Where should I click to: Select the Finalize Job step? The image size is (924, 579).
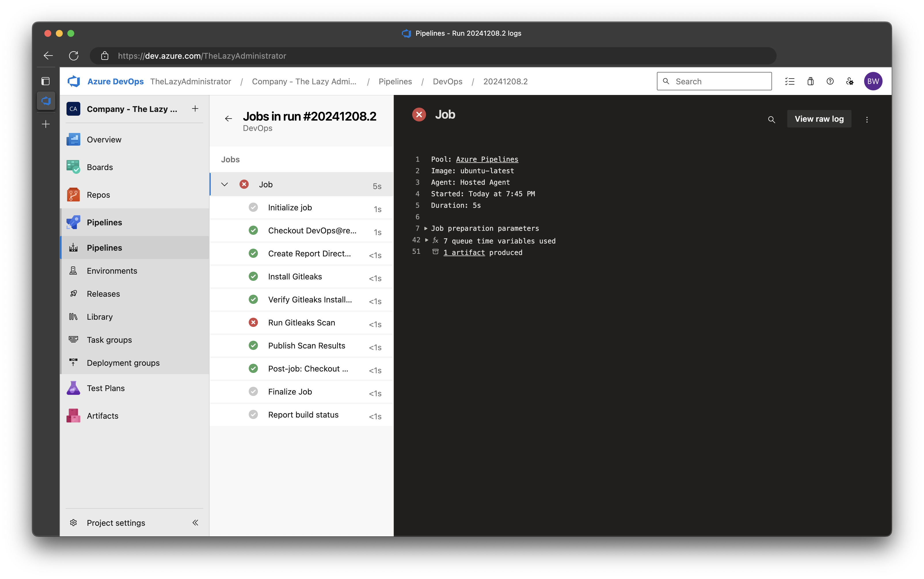point(302,391)
